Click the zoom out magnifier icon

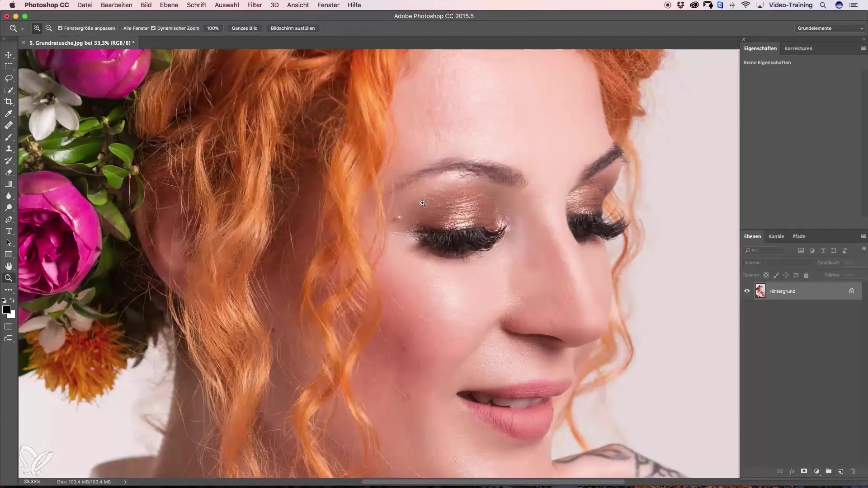(x=49, y=28)
